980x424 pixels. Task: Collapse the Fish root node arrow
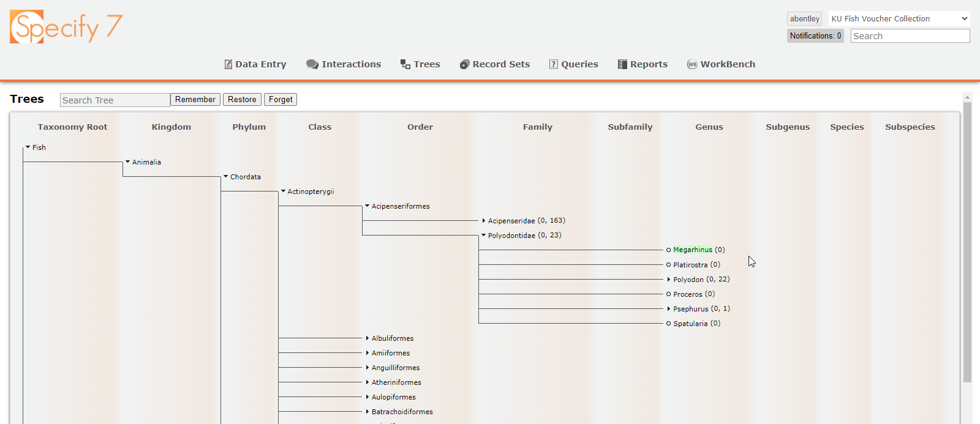click(x=28, y=147)
